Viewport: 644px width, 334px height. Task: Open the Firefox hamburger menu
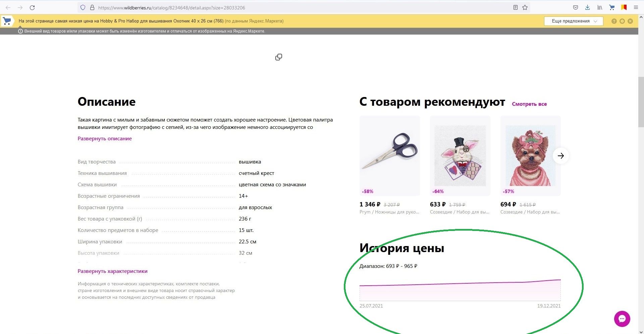pyautogui.click(x=636, y=7)
